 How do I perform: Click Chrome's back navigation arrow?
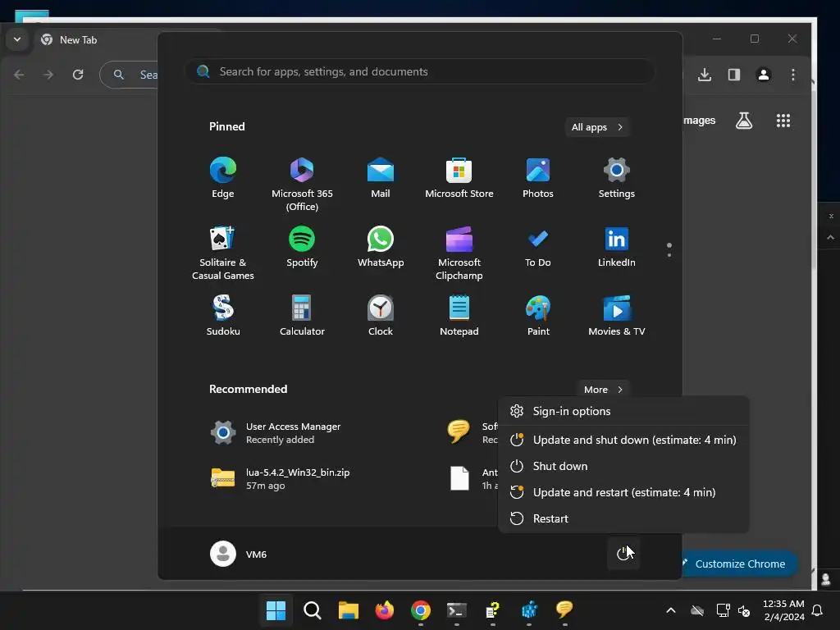20,75
